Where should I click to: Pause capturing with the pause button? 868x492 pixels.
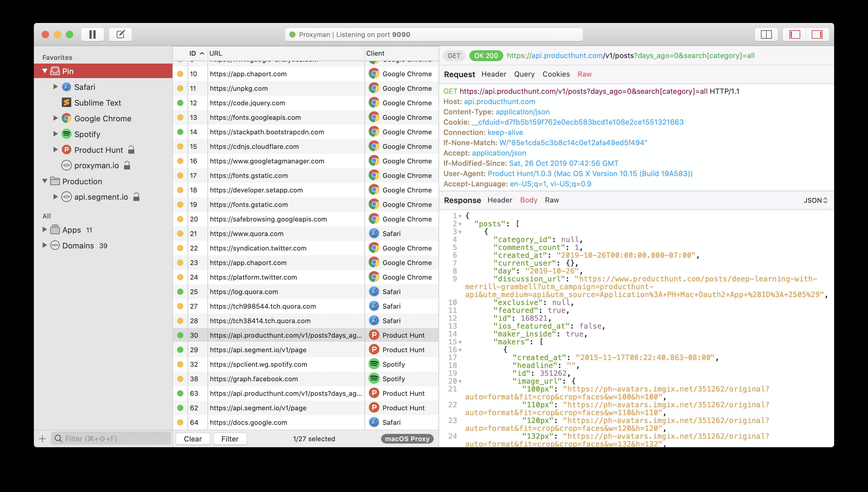click(93, 34)
